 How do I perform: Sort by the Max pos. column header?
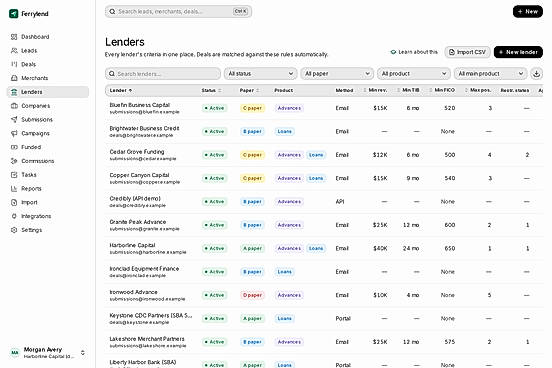point(478,91)
